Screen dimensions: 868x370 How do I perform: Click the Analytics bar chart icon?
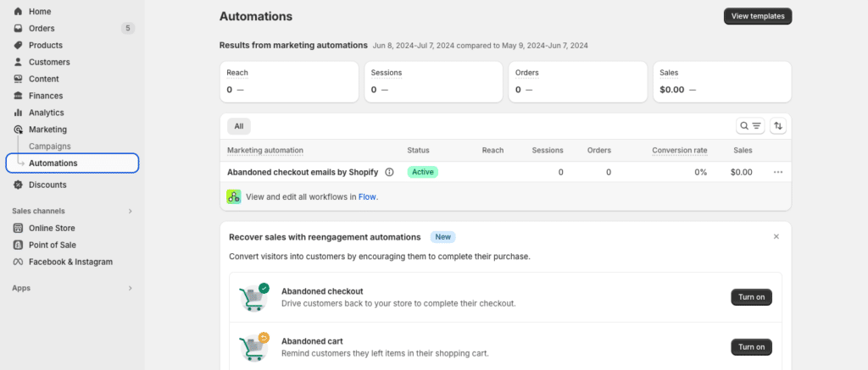tap(19, 113)
